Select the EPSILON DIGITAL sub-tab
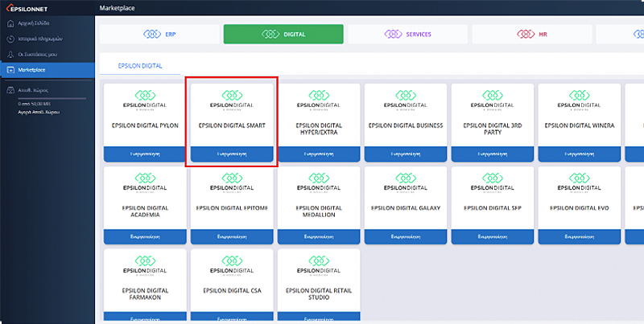Viewport: 644px width, 324px height. pyautogui.click(x=140, y=66)
